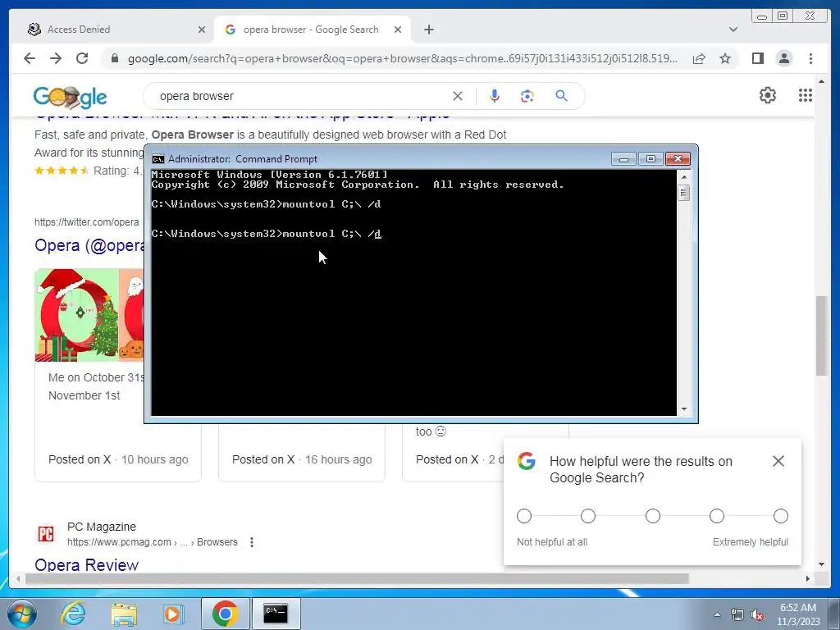The image size is (840, 630).
Task: Open muted volume tray icon
Action: (757, 614)
